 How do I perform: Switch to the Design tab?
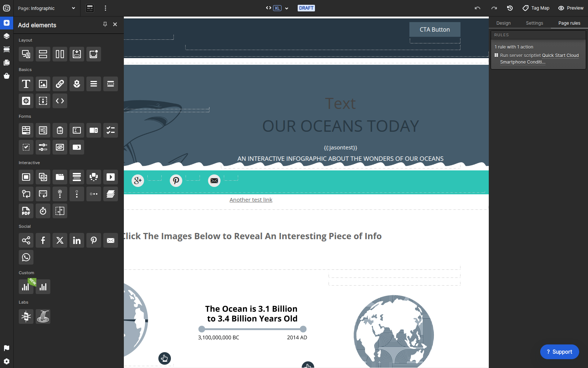[x=503, y=23]
